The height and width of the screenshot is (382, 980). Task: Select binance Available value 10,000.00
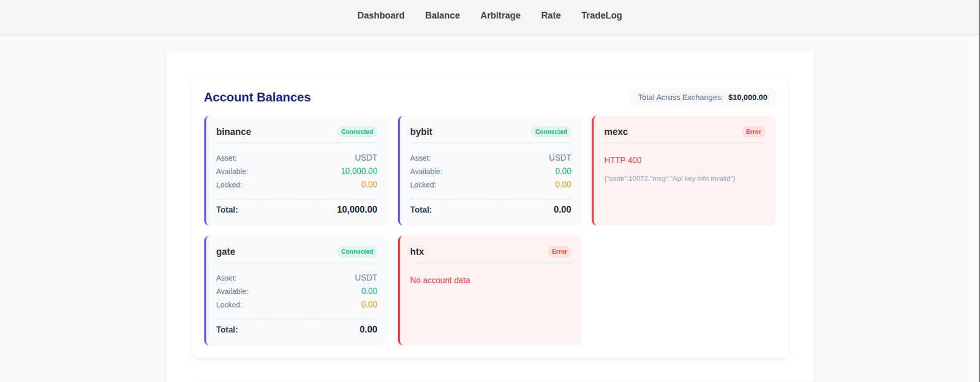point(359,171)
